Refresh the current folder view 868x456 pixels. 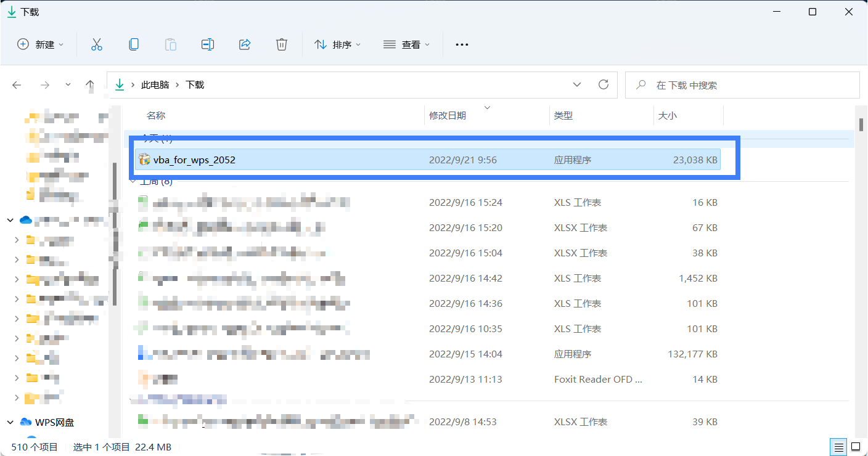pyautogui.click(x=604, y=84)
